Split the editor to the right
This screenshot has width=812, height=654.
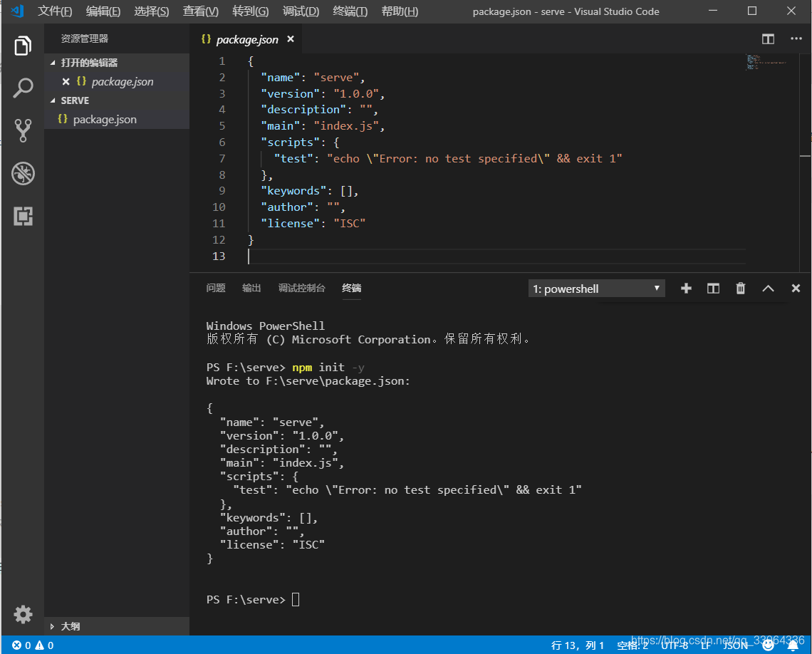point(768,39)
